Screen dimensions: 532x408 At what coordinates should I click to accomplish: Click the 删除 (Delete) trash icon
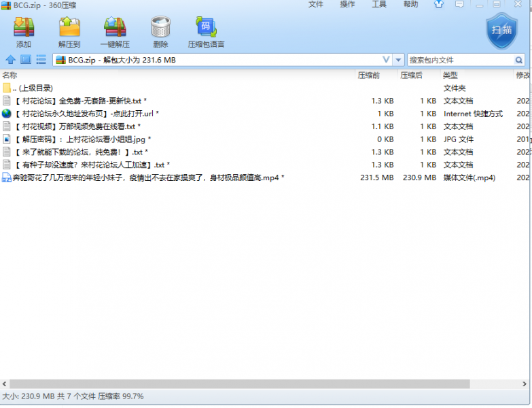(160, 32)
